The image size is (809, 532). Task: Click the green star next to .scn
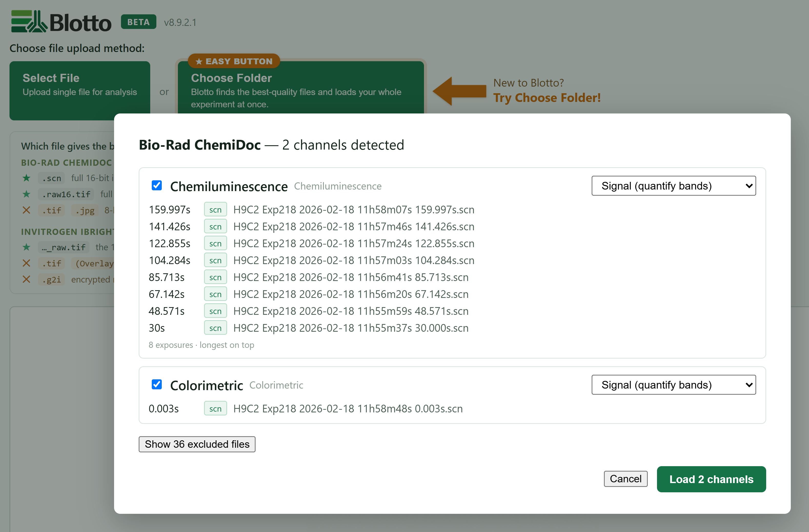pyautogui.click(x=26, y=178)
